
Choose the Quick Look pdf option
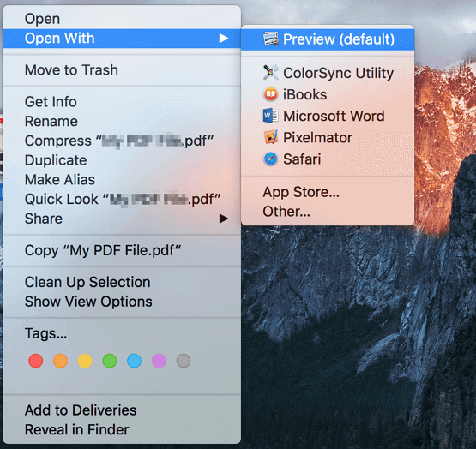click(122, 199)
